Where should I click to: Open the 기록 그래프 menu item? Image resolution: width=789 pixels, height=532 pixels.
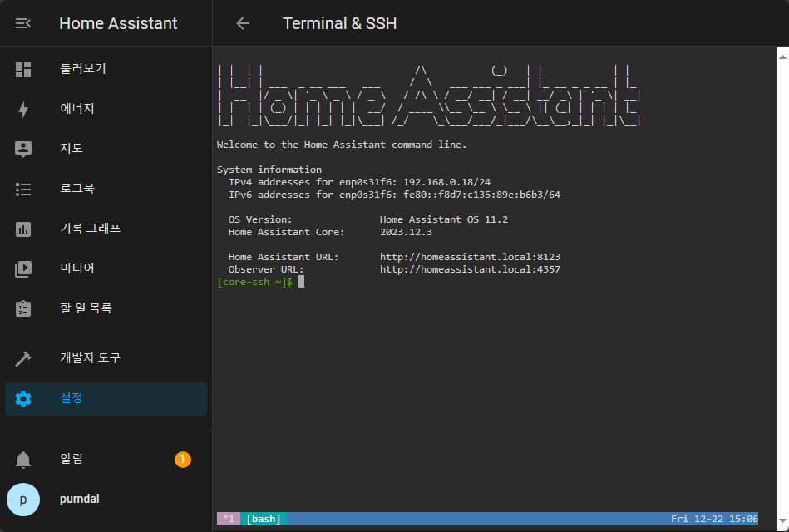[x=106, y=229]
